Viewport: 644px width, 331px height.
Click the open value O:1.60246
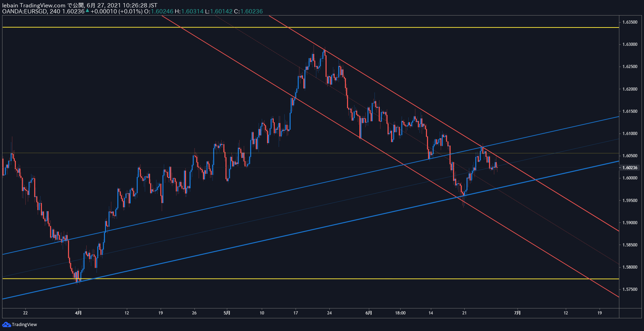point(159,11)
